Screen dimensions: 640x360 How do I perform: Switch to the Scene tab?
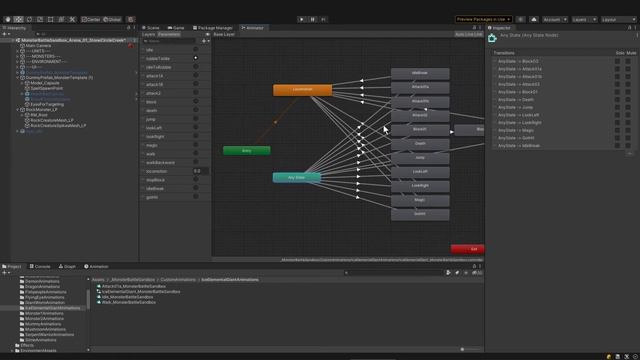[x=151, y=28]
